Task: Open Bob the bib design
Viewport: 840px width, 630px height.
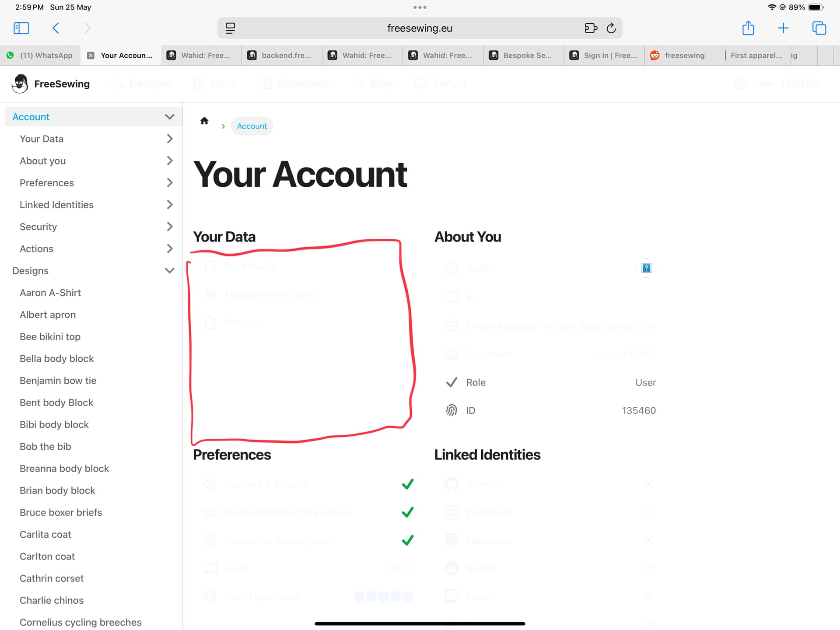Action: coord(45,446)
